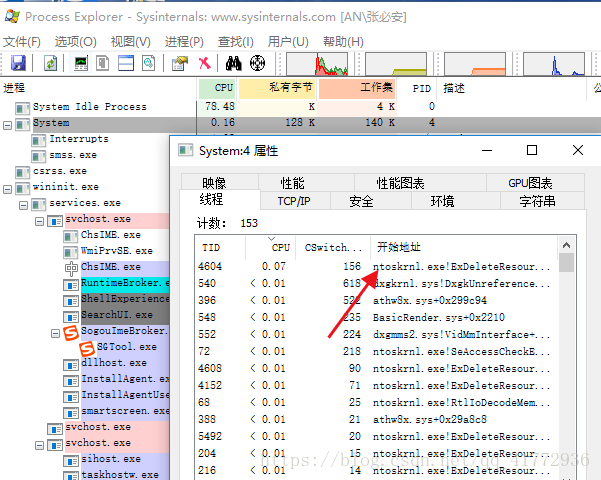The width and height of the screenshot is (601, 480).
Task: Click the commit history mini graph
Action: 396,64
